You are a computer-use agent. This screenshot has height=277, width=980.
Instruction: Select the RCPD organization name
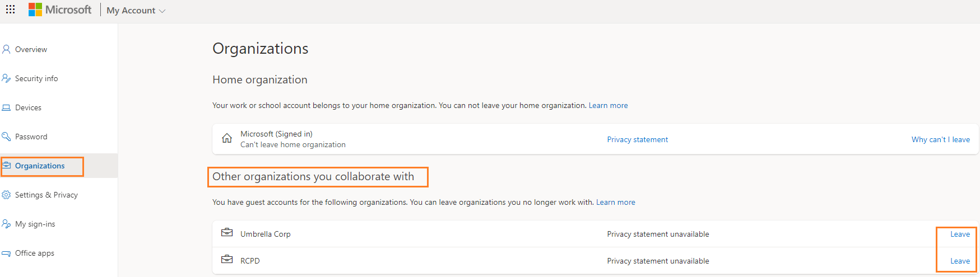point(250,261)
